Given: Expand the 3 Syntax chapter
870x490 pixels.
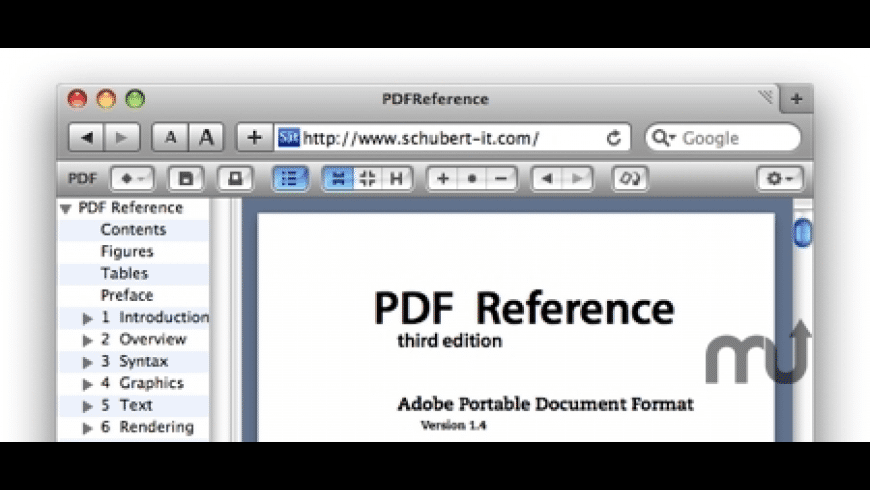Looking at the screenshot, I should [87, 362].
